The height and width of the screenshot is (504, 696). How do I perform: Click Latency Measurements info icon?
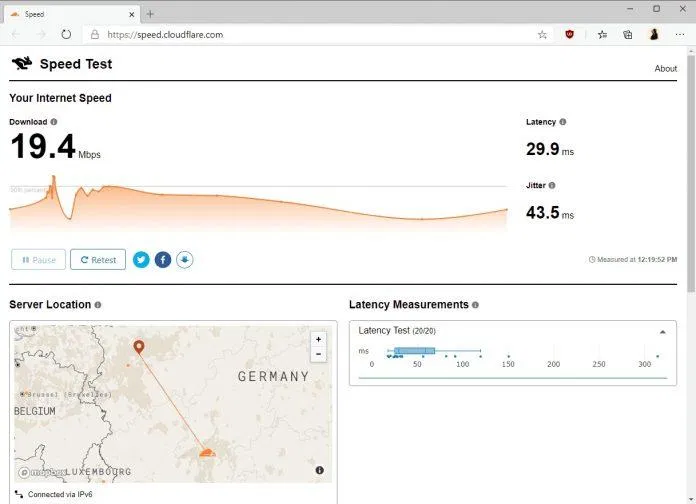coord(475,305)
